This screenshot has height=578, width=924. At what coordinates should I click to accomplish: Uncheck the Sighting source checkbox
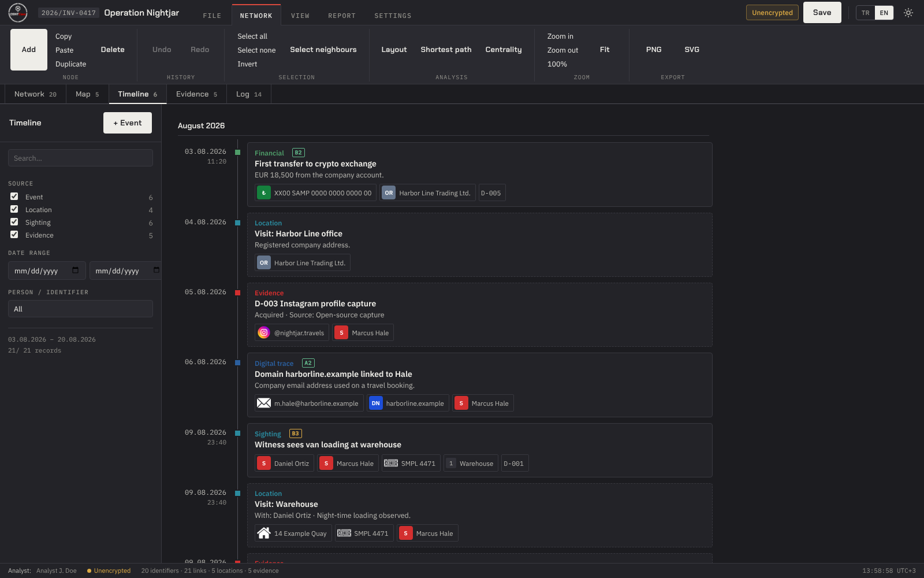pos(14,222)
